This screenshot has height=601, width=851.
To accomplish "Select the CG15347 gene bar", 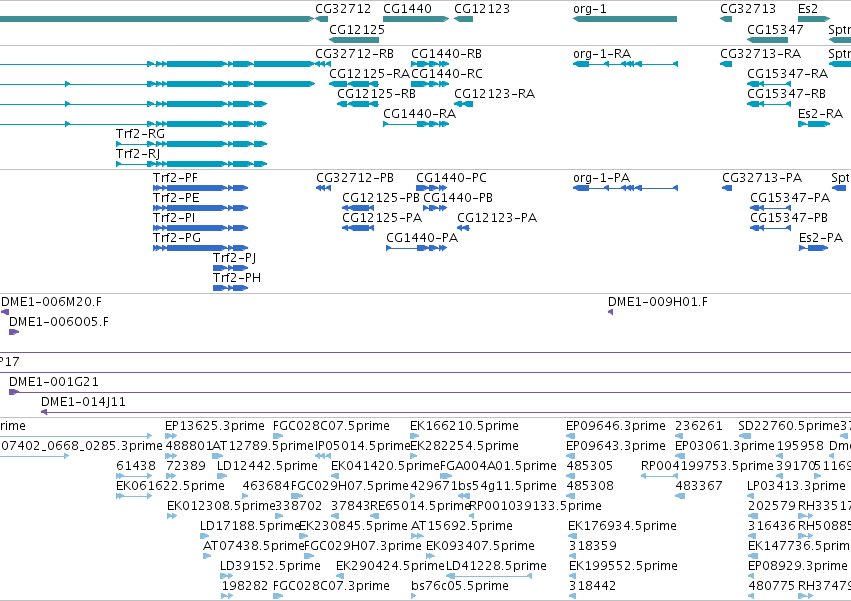I will (x=769, y=40).
